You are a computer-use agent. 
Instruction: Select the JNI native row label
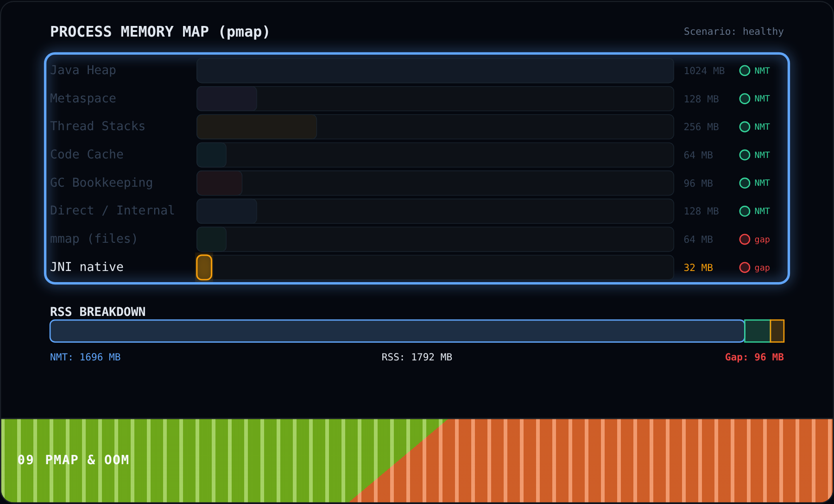pyautogui.click(x=87, y=267)
